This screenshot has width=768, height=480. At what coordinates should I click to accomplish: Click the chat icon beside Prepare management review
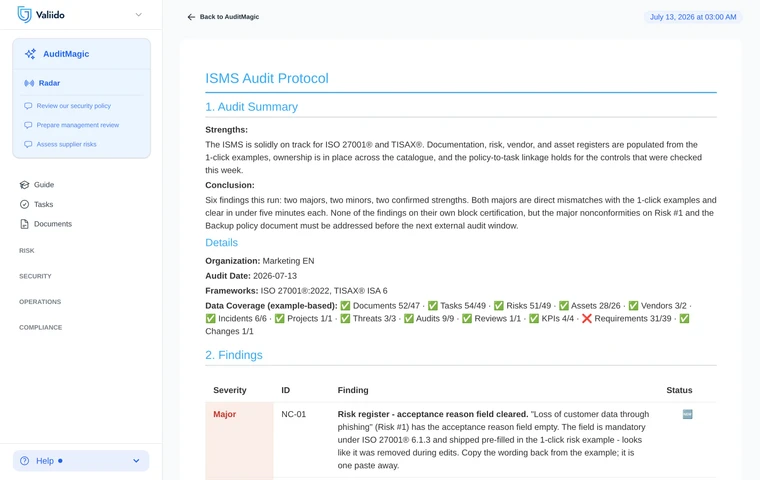[28, 125]
